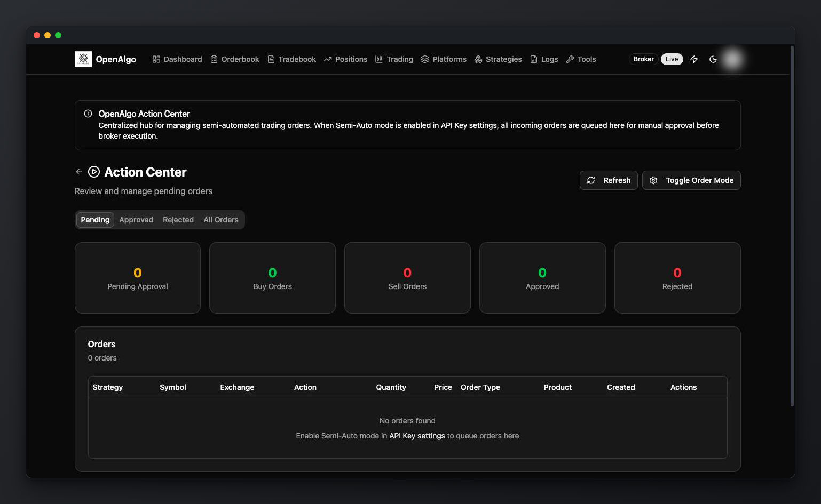Click the page vertical scrollbar
821x504 pixels.
[792, 226]
